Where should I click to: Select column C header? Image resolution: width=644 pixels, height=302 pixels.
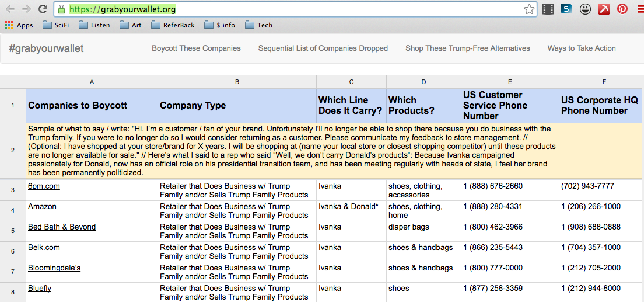pyautogui.click(x=351, y=82)
